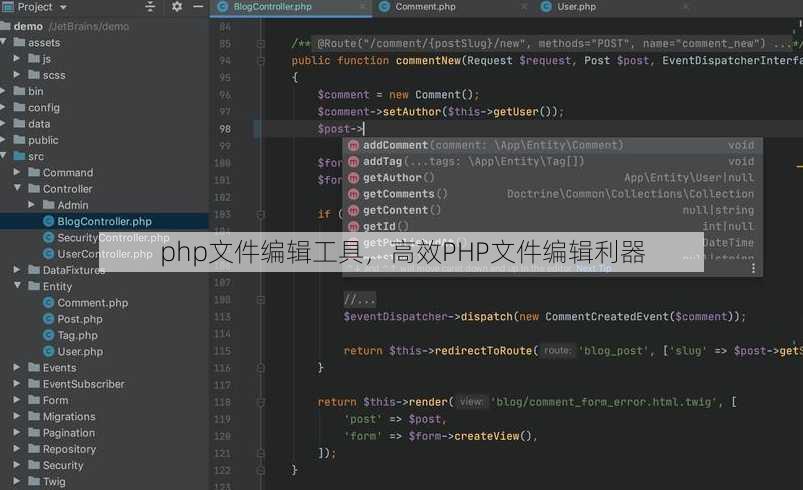
Task: Choose getContent from the completion list
Action: coord(553,210)
